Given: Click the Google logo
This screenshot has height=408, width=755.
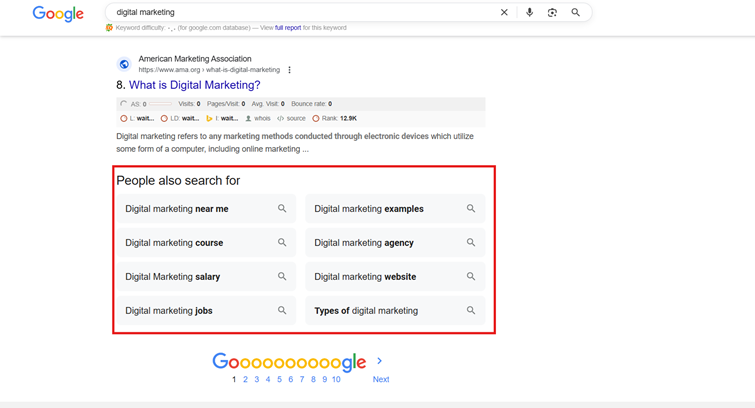Looking at the screenshot, I should (x=58, y=14).
